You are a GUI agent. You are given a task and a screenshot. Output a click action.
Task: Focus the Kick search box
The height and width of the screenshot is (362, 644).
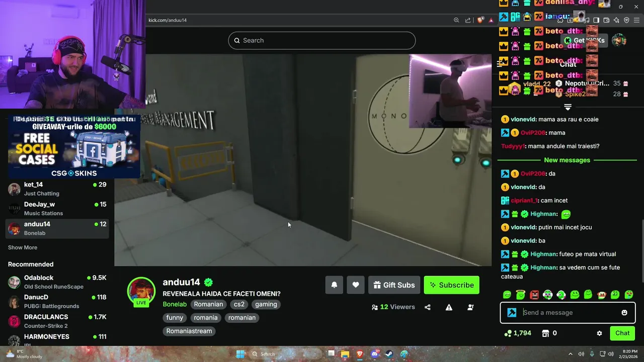(x=322, y=40)
